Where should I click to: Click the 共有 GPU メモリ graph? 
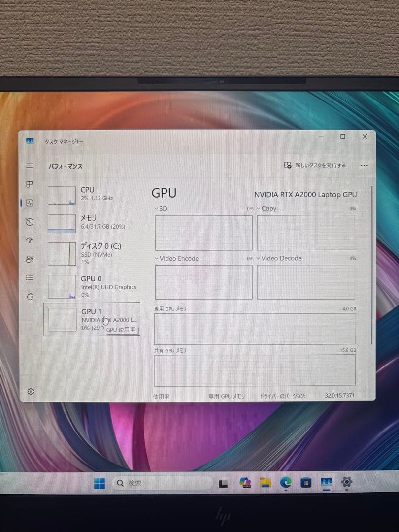pyautogui.click(x=255, y=370)
